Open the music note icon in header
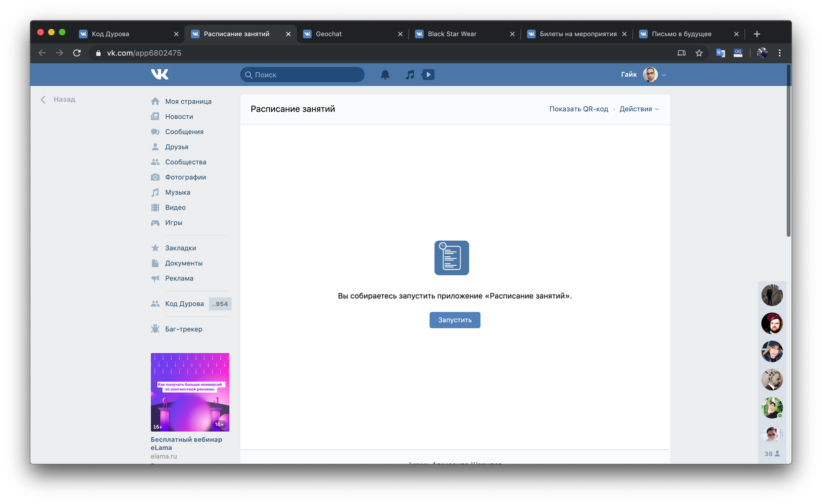The image size is (822, 504). [x=410, y=75]
